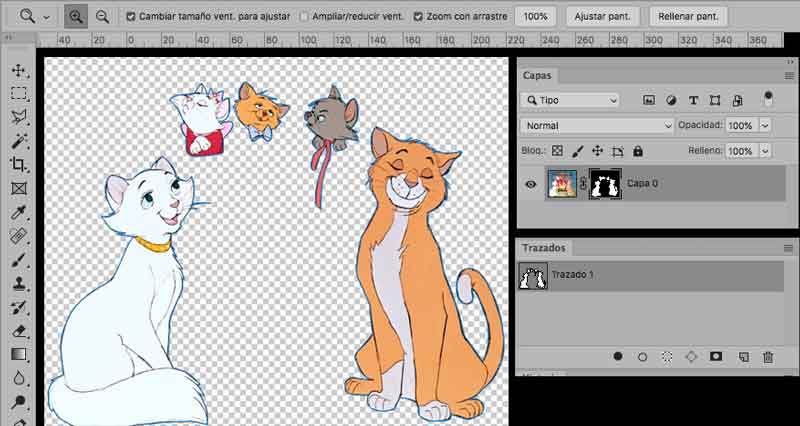Open the Relleno slider dropdown

click(764, 151)
